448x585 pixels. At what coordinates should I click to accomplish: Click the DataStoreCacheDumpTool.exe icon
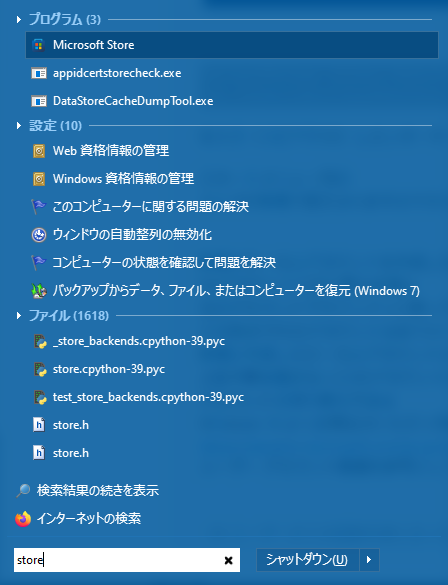coord(39,101)
